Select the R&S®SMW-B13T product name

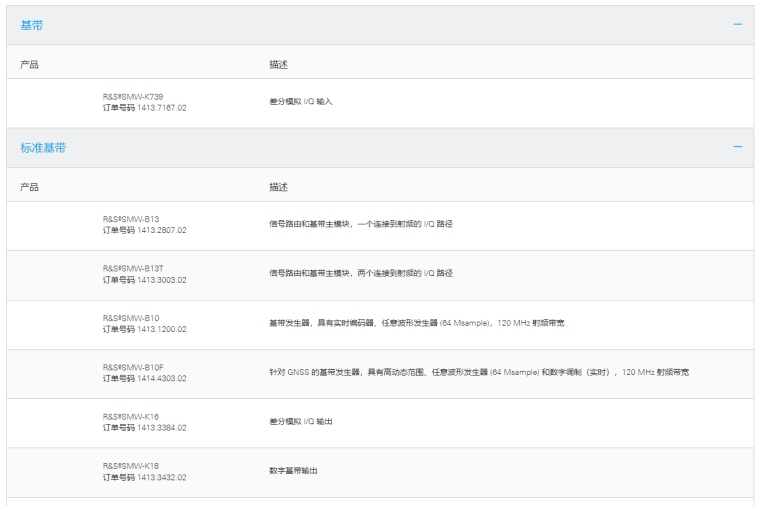(x=132, y=269)
